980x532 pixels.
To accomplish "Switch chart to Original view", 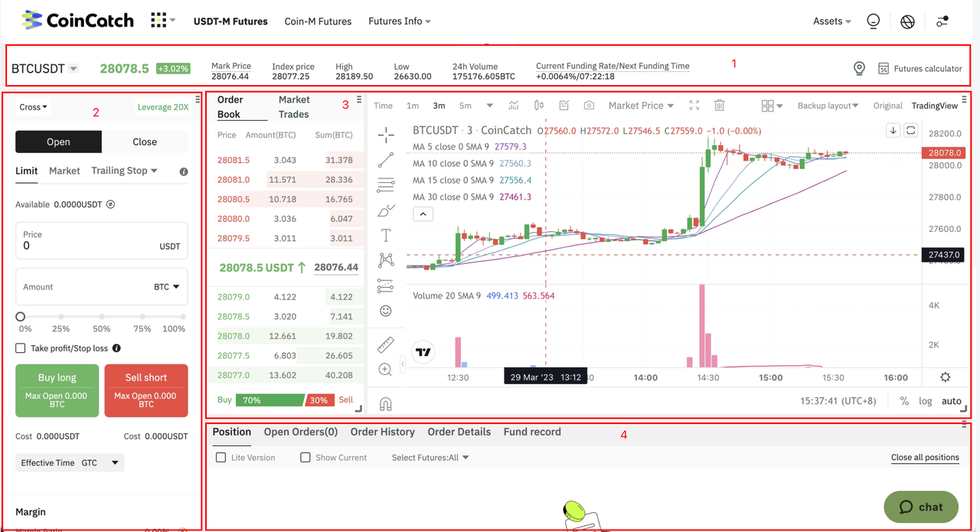I will pos(888,106).
